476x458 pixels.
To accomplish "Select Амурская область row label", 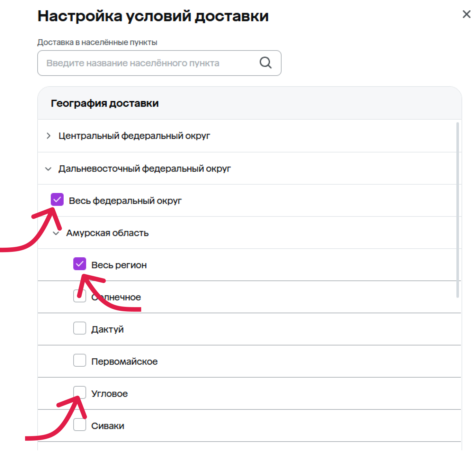I will tap(107, 233).
